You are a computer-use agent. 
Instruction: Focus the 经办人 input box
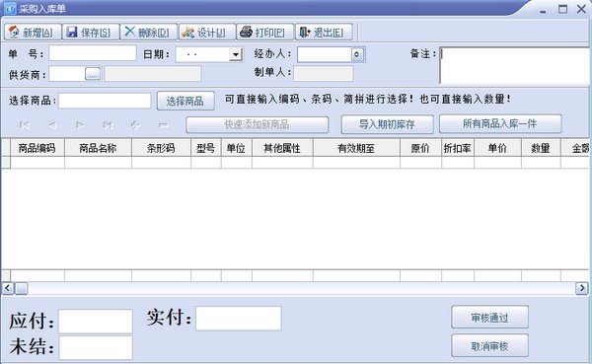pos(325,55)
